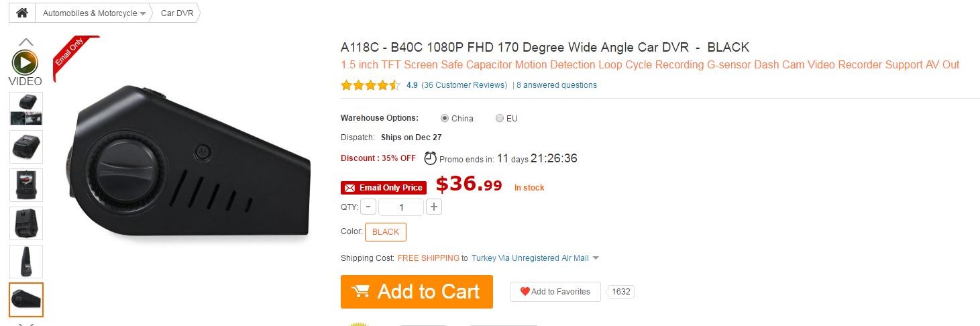The width and height of the screenshot is (980, 326).
Task: Click the promo countdown clock icon
Action: pos(430,159)
